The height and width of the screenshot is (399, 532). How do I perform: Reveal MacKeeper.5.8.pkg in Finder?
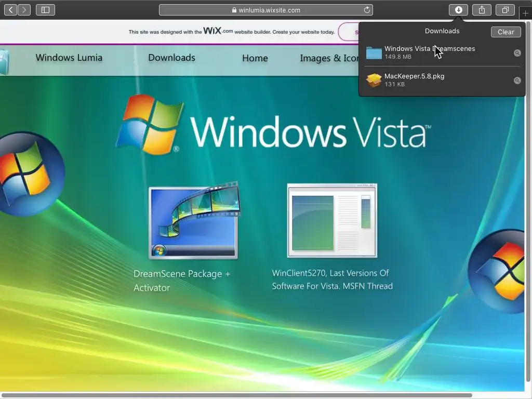tap(517, 81)
